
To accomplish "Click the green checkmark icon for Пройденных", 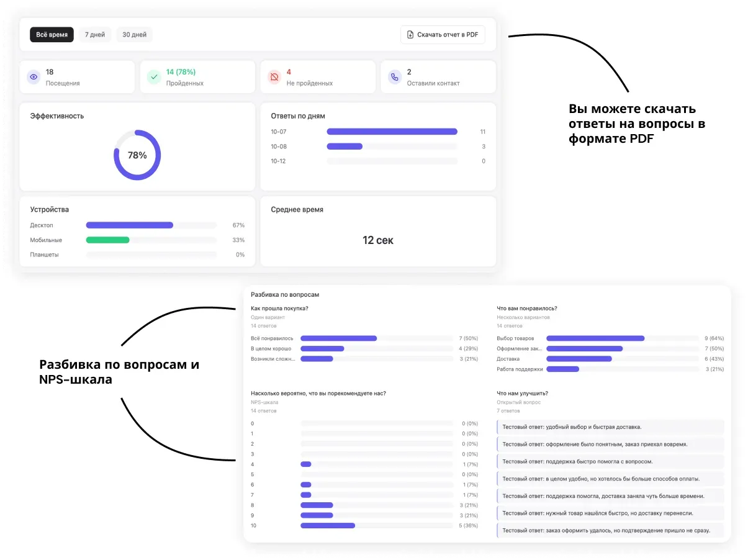I will pyautogui.click(x=153, y=77).
